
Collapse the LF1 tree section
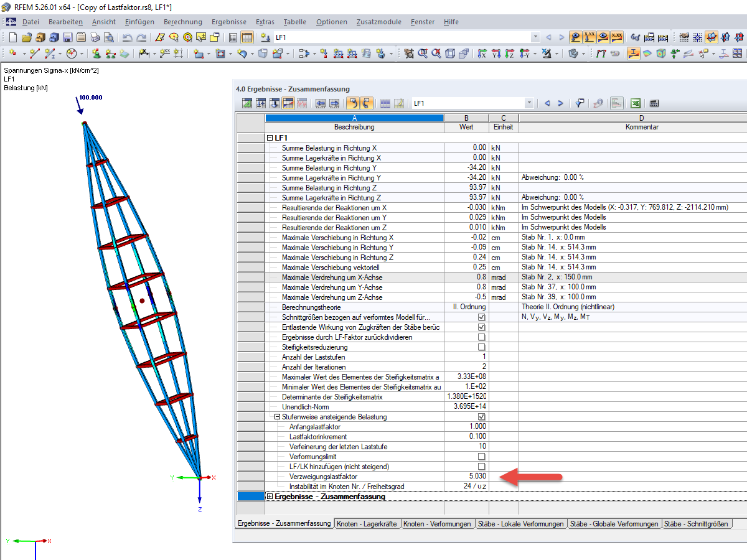click(x=270, y=138)
